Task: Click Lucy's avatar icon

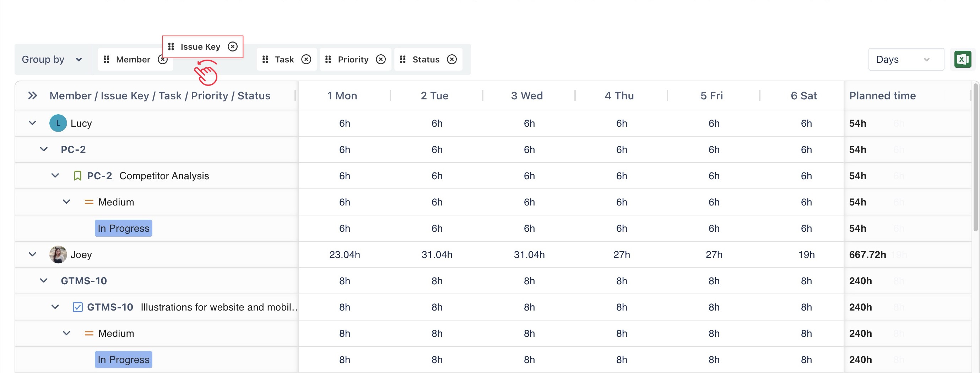Action: point(58,123)
